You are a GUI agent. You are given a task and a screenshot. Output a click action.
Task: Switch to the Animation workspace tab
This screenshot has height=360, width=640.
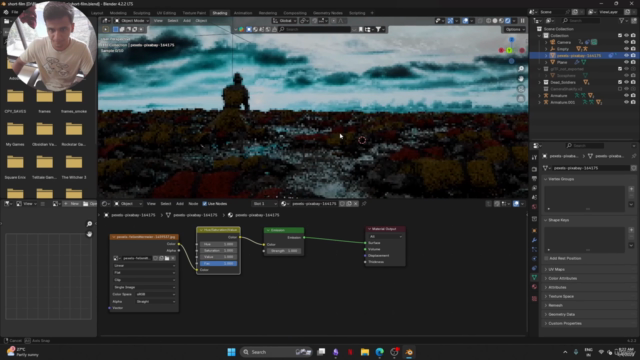coord(243,13)
